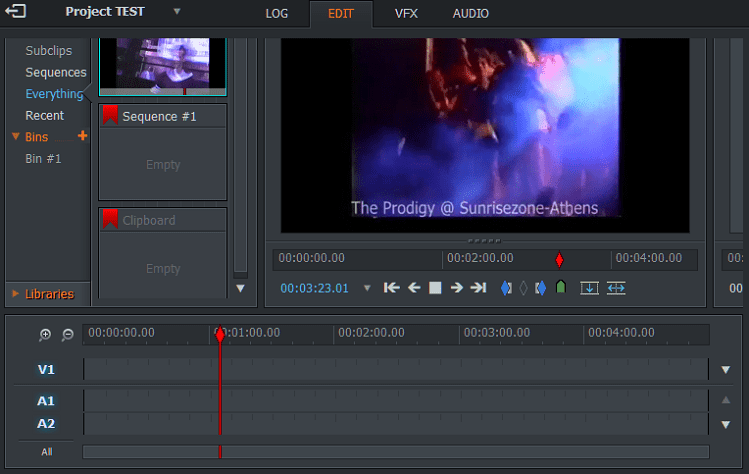Click the red playhead marker on the timeline ruler
Screen dimensions: 749x474
click(220, 334)
